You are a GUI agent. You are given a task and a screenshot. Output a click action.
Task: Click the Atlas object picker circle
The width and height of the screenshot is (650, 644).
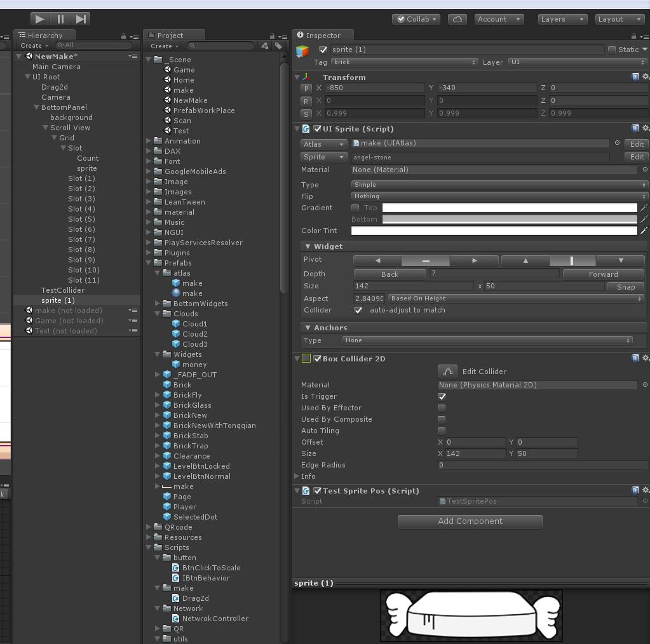(x=617, y=142)
